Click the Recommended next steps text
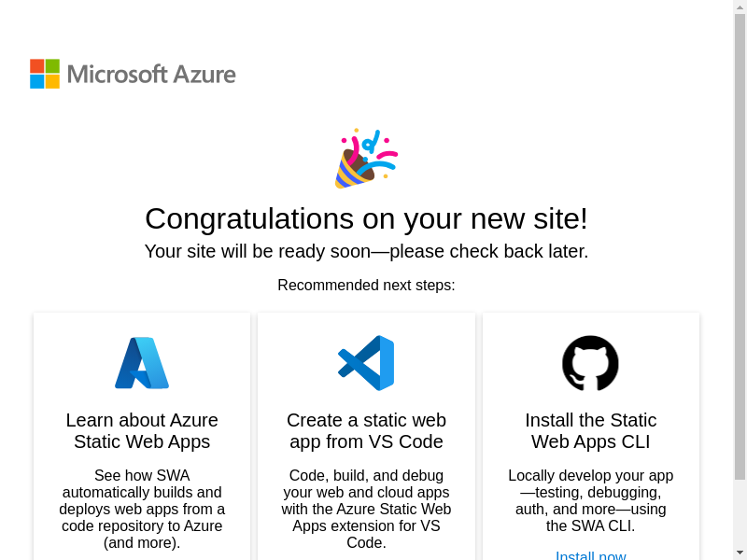The height and width of the screenshot is (560, 747). tap(366, 285)
